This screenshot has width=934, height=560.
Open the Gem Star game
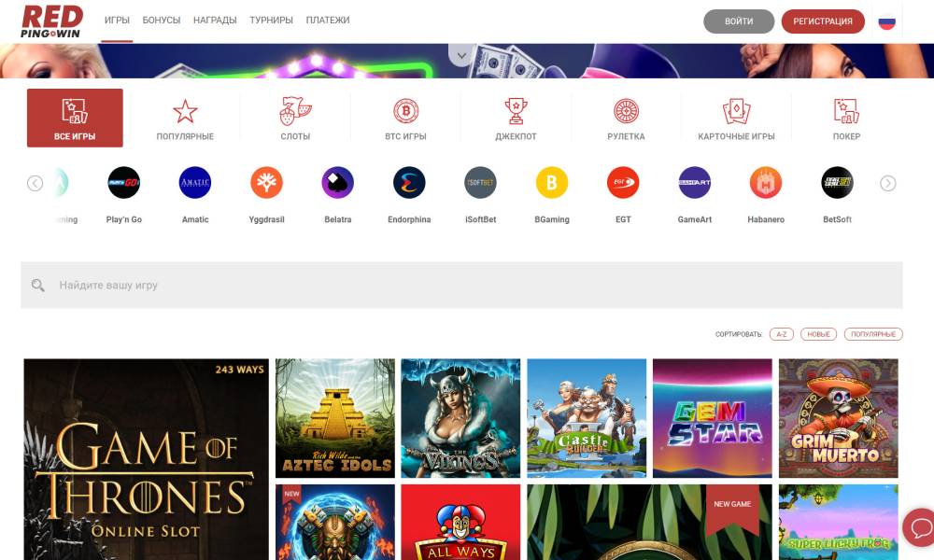[x=713, y=418]
